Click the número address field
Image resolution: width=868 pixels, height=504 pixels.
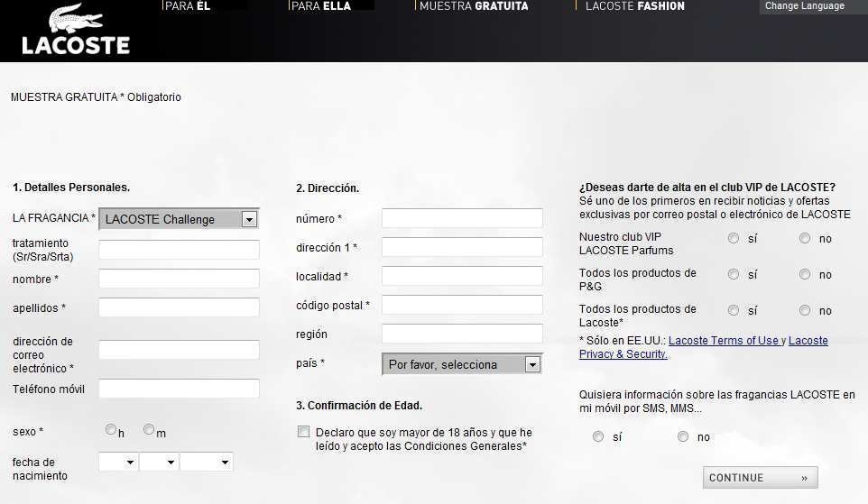[462, 218]
